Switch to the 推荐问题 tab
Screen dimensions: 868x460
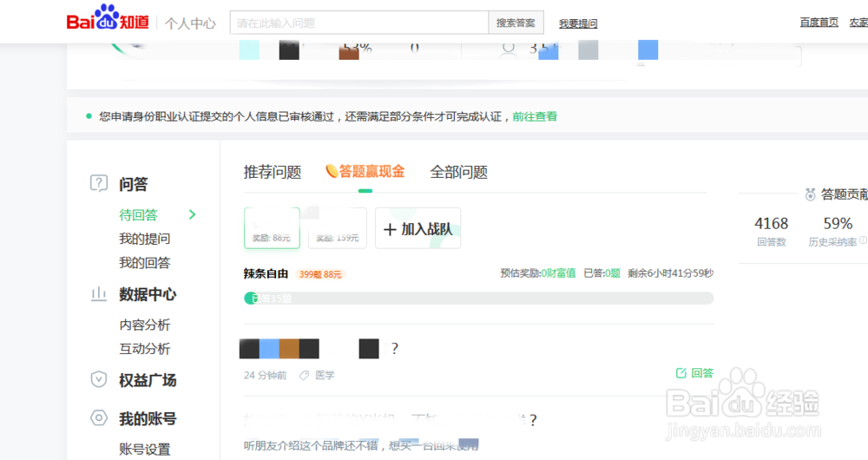[x=273, y=172]
